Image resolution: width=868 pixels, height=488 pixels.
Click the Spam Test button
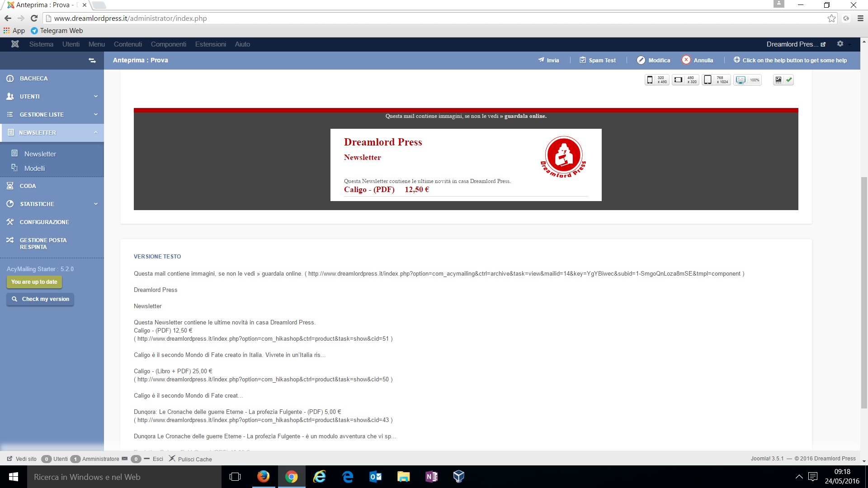coord(598,60)
